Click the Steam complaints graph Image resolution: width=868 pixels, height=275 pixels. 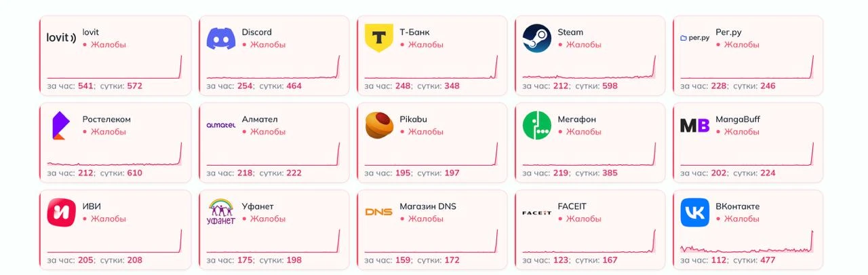pyautogui.click(x=589, y=67)
